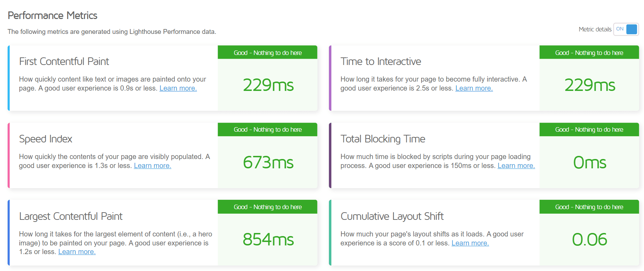Image resolution: width=644 pixels, height=271 pixels.
Task: Click Total Blocking Time's Good status badge
Action: (x=589, y=130)
